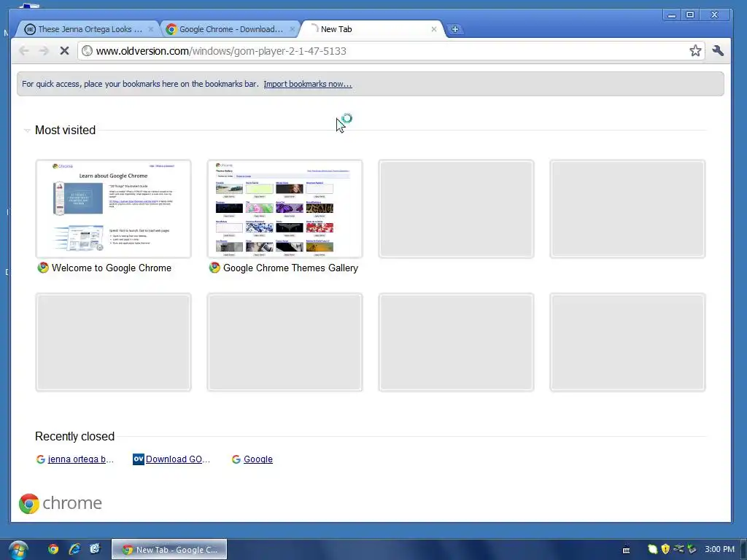This screenshot has height=560, width=747.
Task: Click the Chrome favicon beside Welcome to Google Chrome
Action: 43,268
